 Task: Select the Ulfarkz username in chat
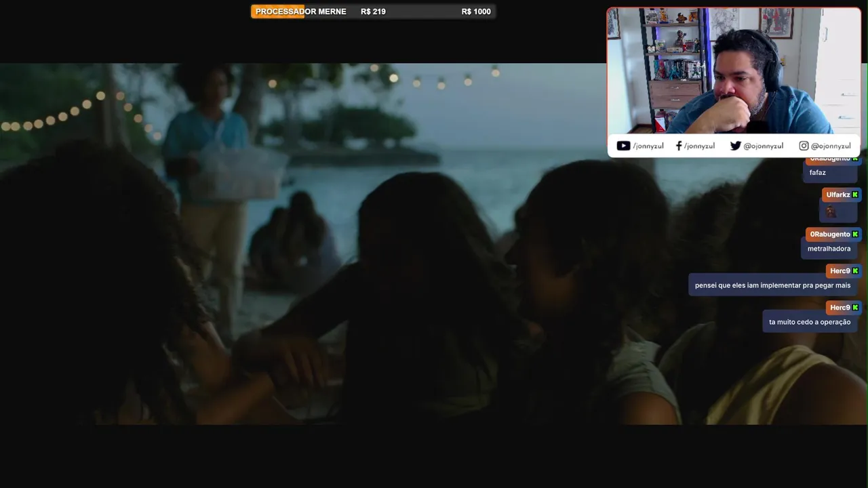[837, 195]
